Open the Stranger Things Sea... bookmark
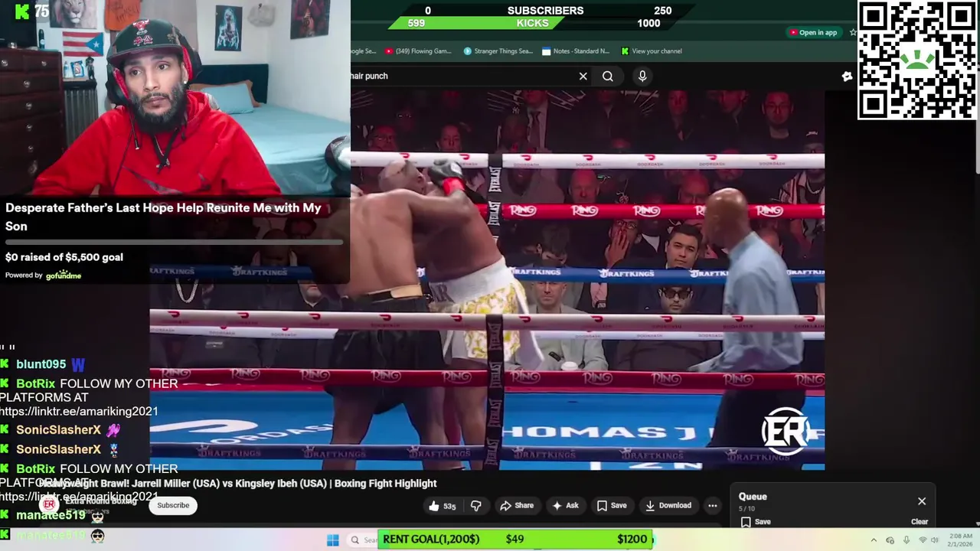The image size is (980, 551). click(x=498, y=51)
